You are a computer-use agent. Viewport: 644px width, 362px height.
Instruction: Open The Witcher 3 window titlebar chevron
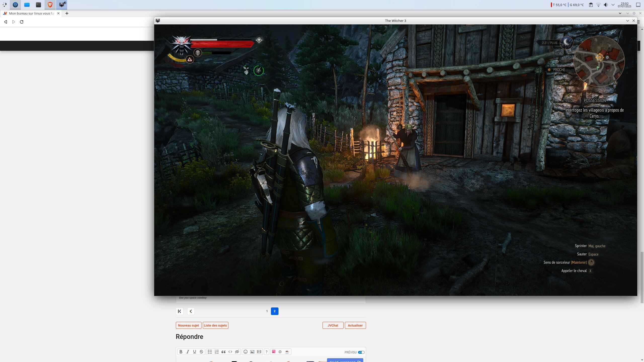coord(627,21)
